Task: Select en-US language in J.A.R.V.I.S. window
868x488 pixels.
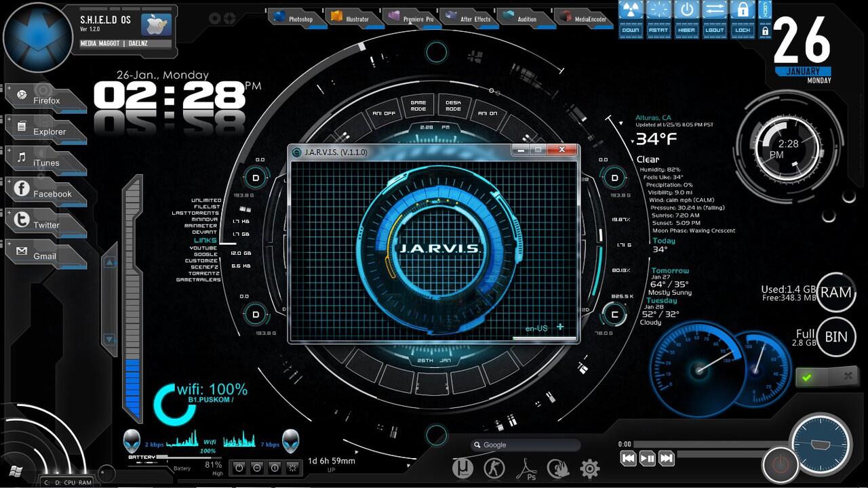Action: pyautogui.click(x=536, y=329)
